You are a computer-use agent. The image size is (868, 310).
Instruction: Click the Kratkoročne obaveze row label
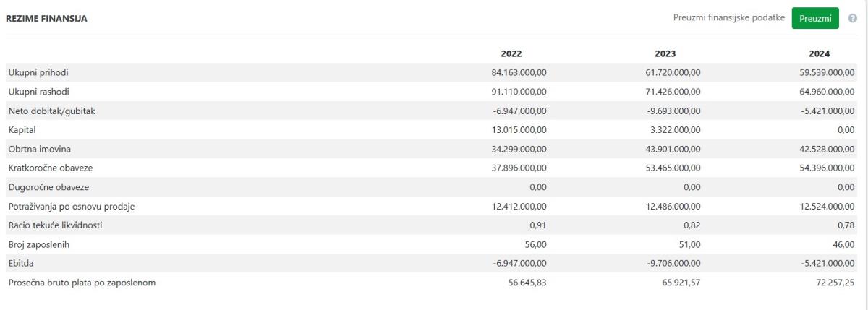[x=51, y=168]
